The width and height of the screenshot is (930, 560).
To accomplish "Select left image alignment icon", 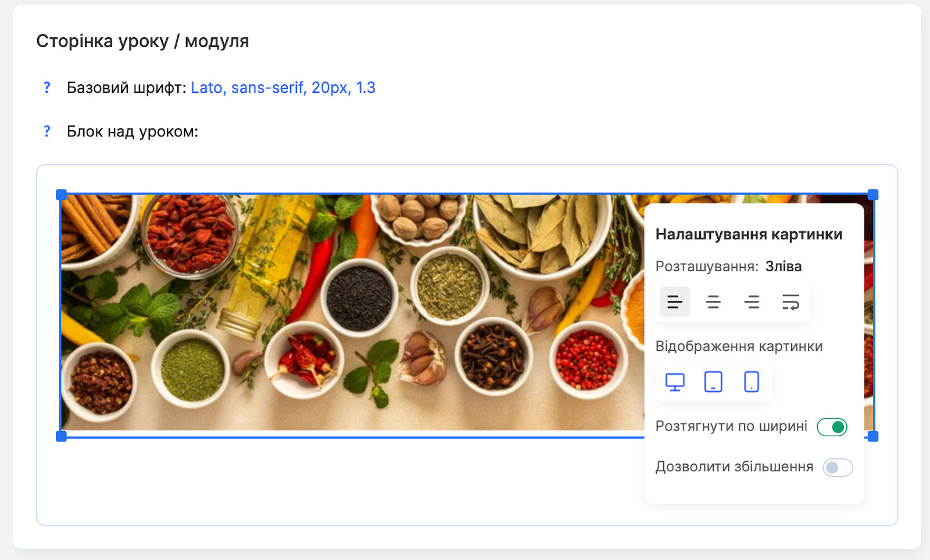I will (x=675, y=302).
